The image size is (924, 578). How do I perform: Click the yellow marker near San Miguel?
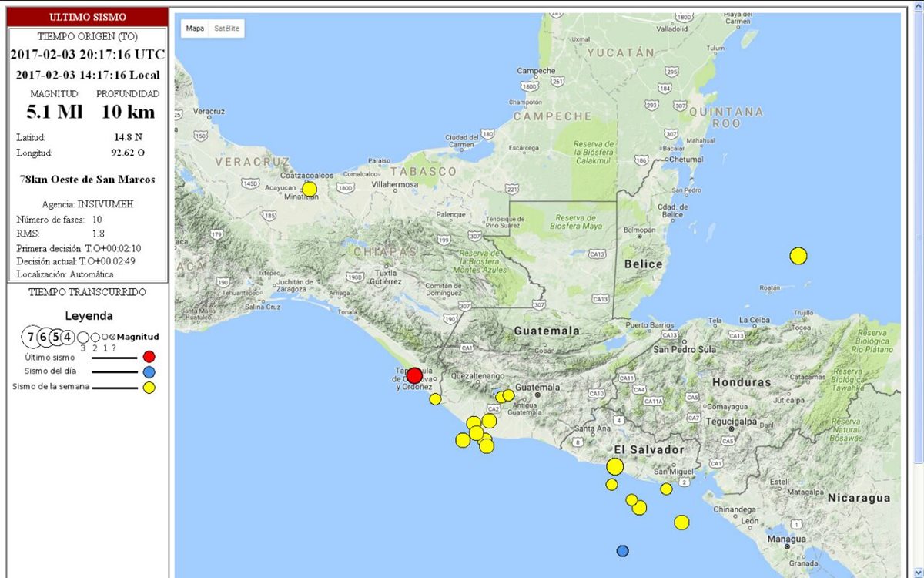[x=665, y=488]
